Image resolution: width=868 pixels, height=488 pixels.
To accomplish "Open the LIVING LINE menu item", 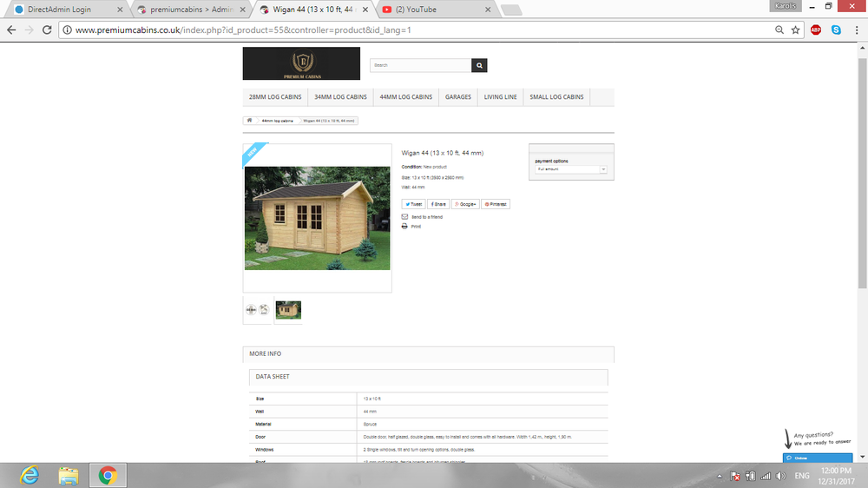I will 501,97.
